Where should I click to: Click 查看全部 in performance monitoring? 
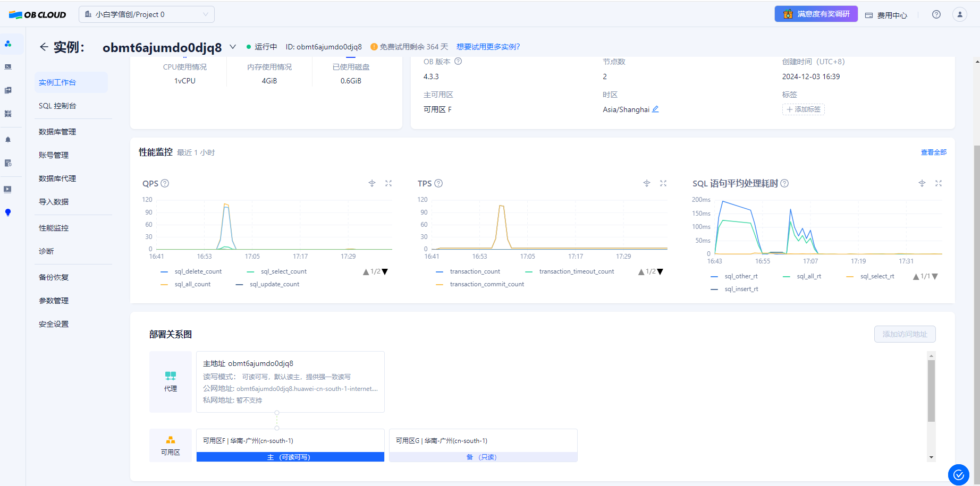pyautogui.click(x=934, y=152)
